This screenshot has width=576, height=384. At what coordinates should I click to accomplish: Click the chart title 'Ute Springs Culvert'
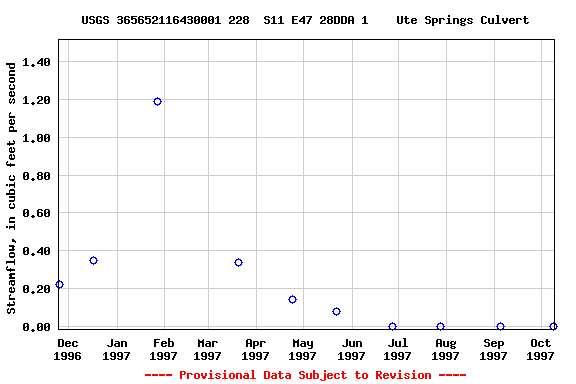click(x=462, y=20)
